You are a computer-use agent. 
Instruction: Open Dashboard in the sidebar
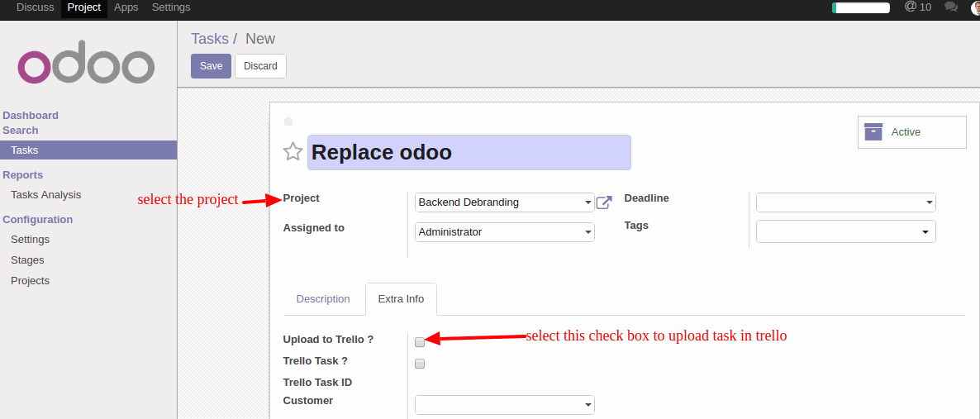(31, 115)
